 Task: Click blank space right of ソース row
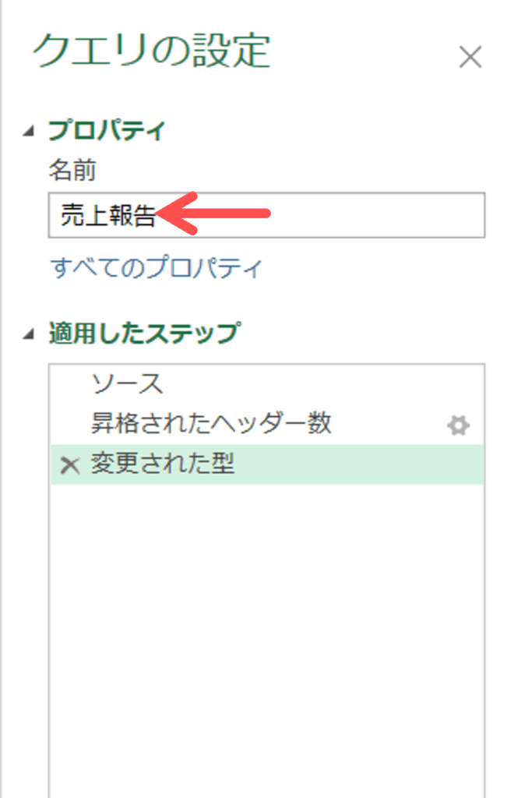click(x=327, y=383)
